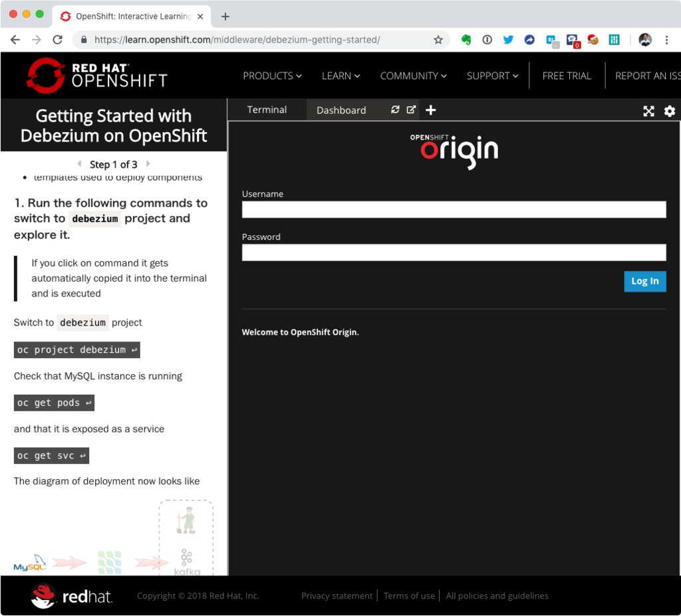Expand the SUPPORT dropdown menu
This screenshot has height=616, width=681.
pyautogui.click(x=493, y=76)
